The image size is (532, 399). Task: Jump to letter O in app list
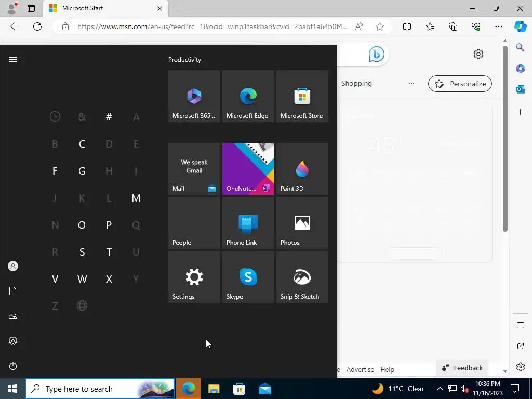(x=82, y=225)
